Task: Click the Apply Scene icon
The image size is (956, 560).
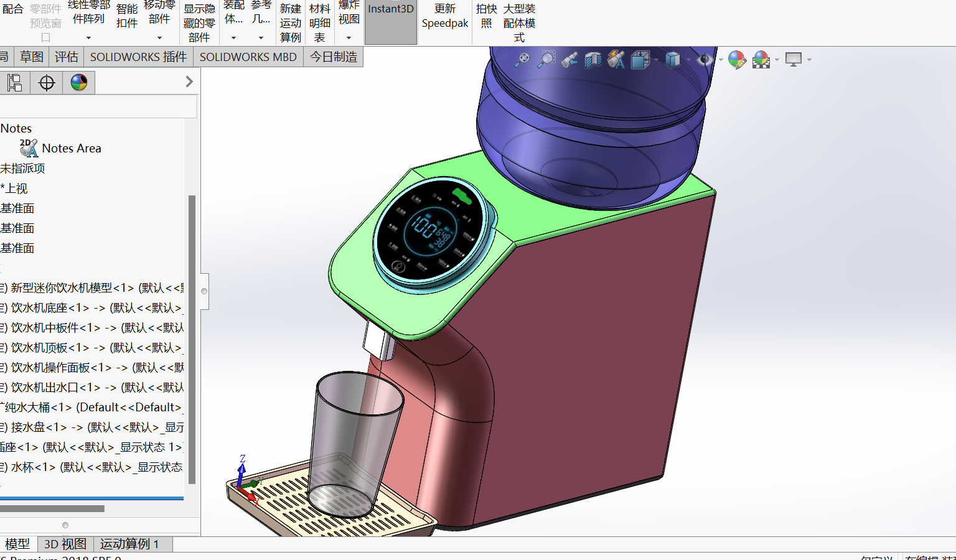Action: click(x=761, y=60)
